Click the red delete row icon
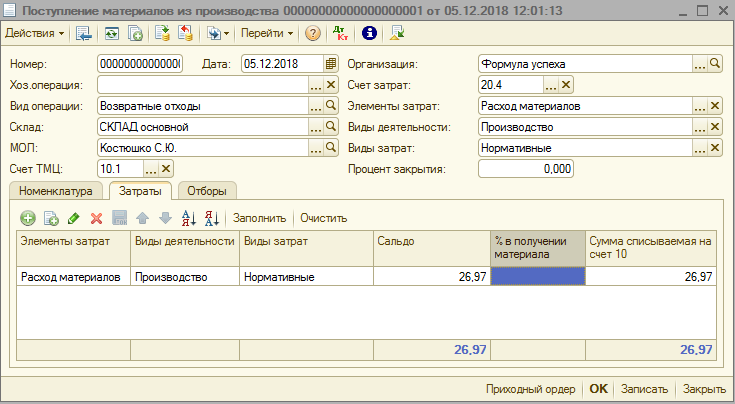 tap(97, 218)
